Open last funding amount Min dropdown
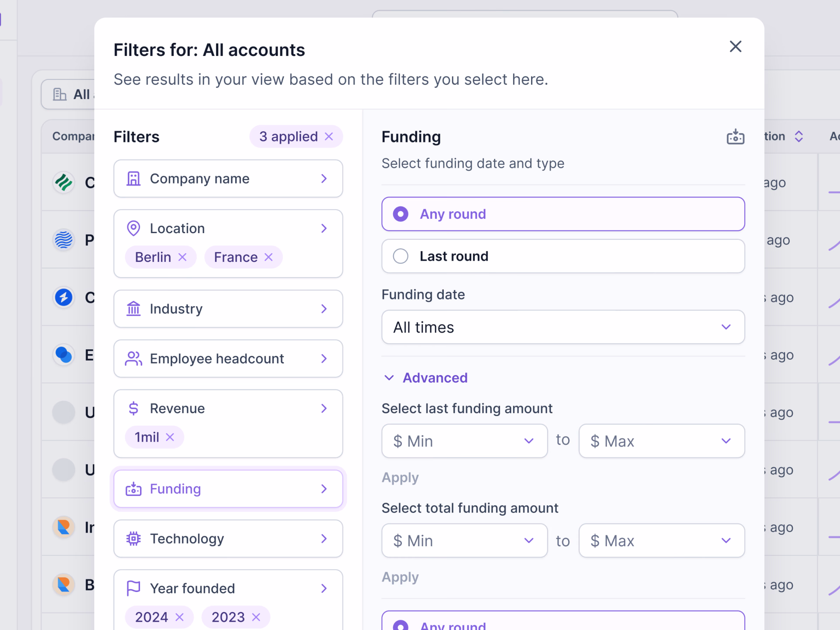 tap(464, 441)
